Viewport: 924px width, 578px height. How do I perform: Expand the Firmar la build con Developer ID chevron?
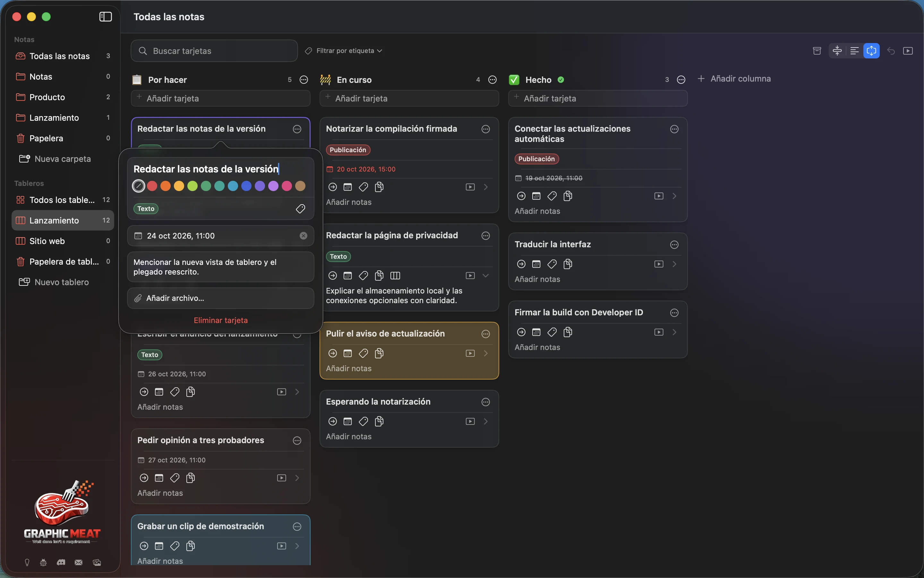click(674, 332)
